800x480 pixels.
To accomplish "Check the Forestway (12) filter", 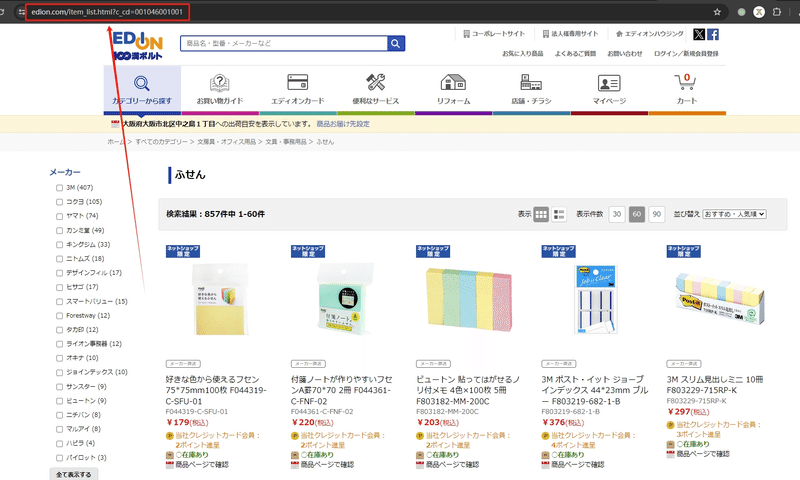I will [60, 316].
